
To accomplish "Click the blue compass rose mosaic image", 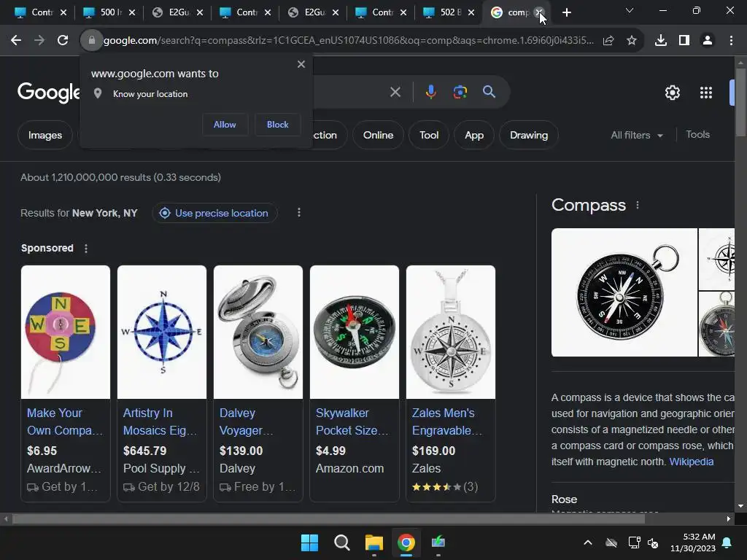I will coord(162,332).
